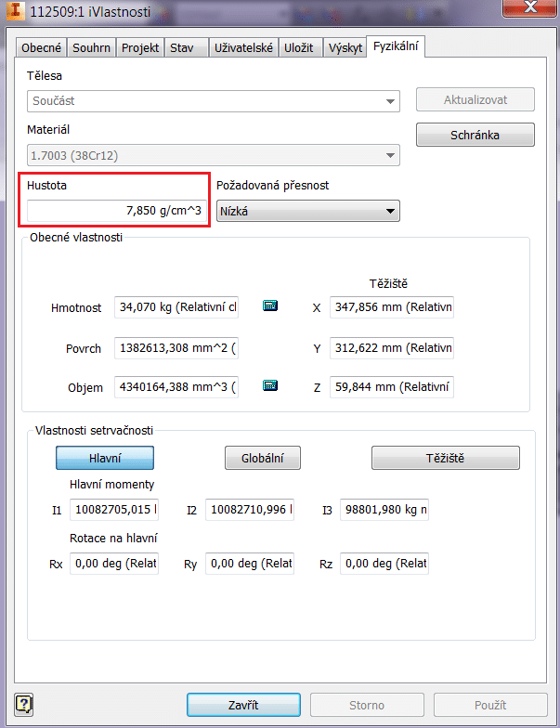The height and width of the screenshot is (728, 560).
Task: Click the help question mark icon
Action: point(24,704)
